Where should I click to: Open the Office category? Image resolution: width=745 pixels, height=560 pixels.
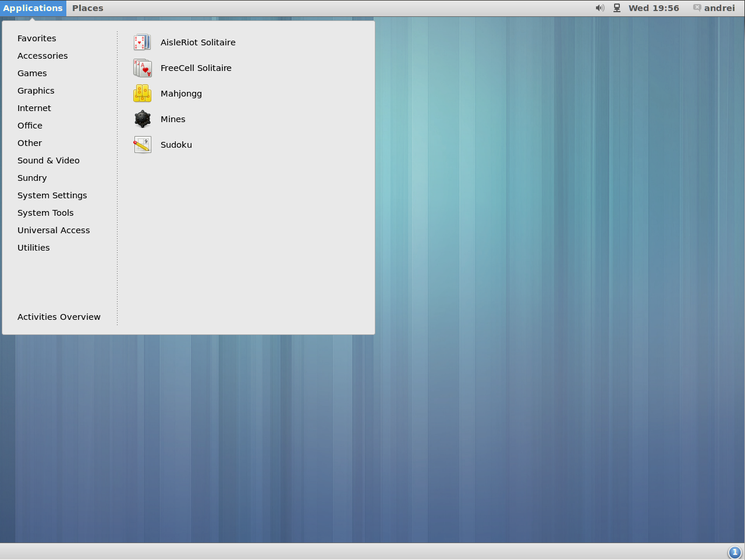pyautogui.click(x=30, y=126)
